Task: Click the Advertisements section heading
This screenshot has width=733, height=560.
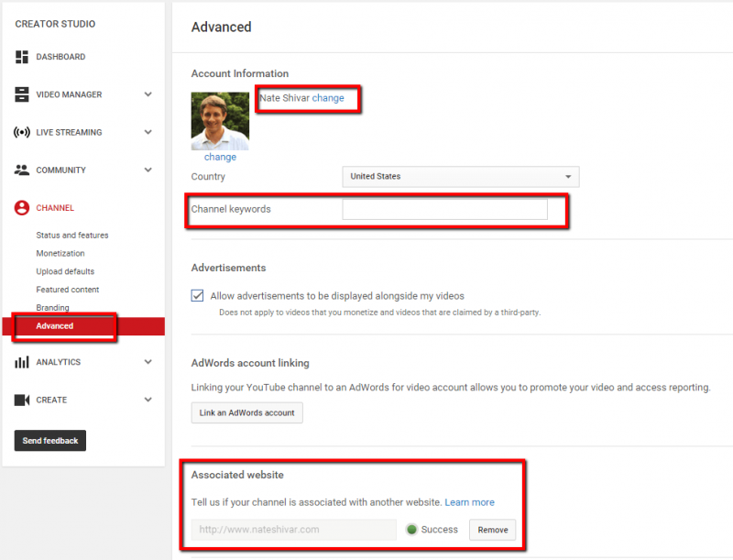Action: (x=228, y=268)
